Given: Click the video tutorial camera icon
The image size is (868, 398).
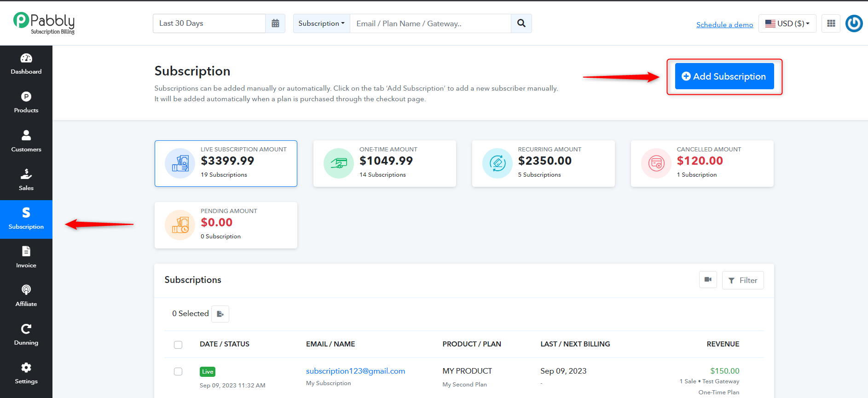Looking at the screenshot, I should (708, 280).
